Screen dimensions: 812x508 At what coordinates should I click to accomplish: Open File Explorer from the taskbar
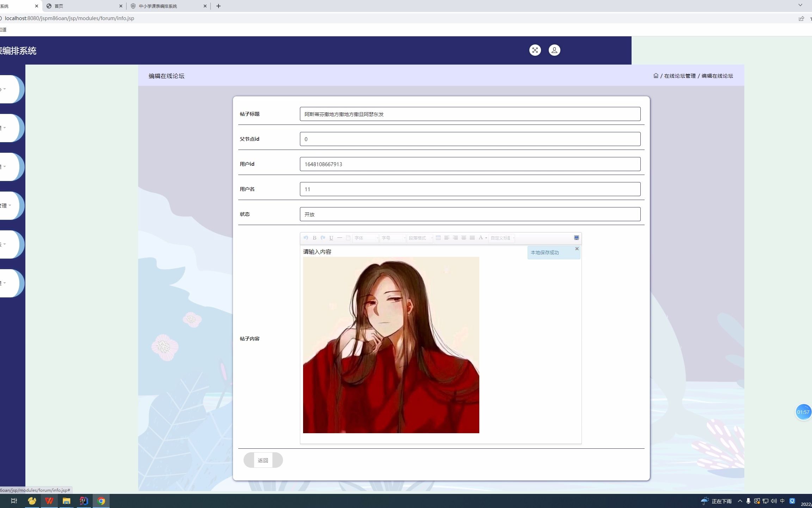(x=67, y=501)
